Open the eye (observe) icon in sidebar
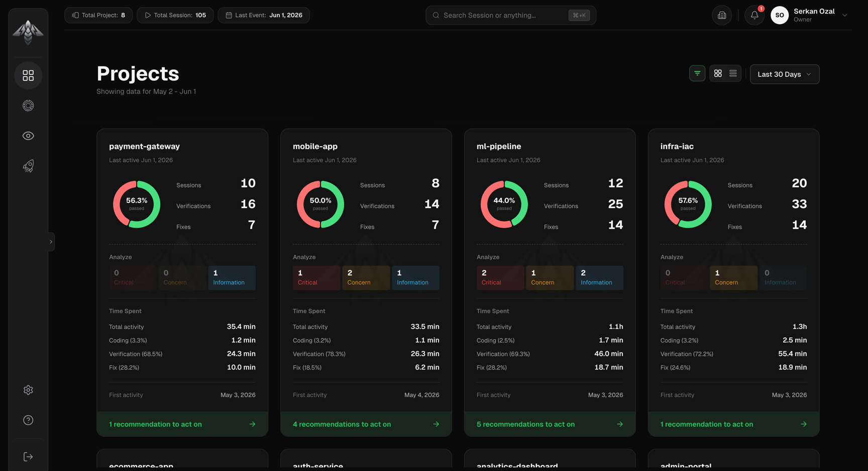 coord(28,136)
